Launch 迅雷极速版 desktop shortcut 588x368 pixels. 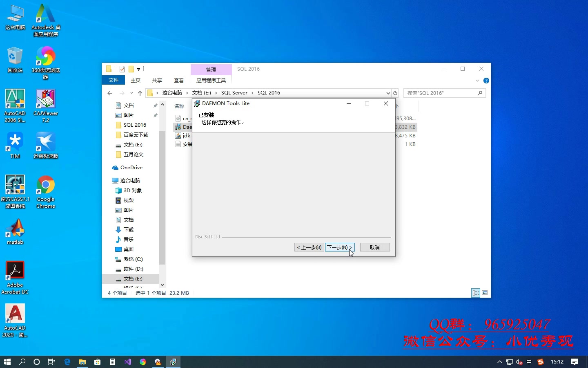click(x=46, y=146)
